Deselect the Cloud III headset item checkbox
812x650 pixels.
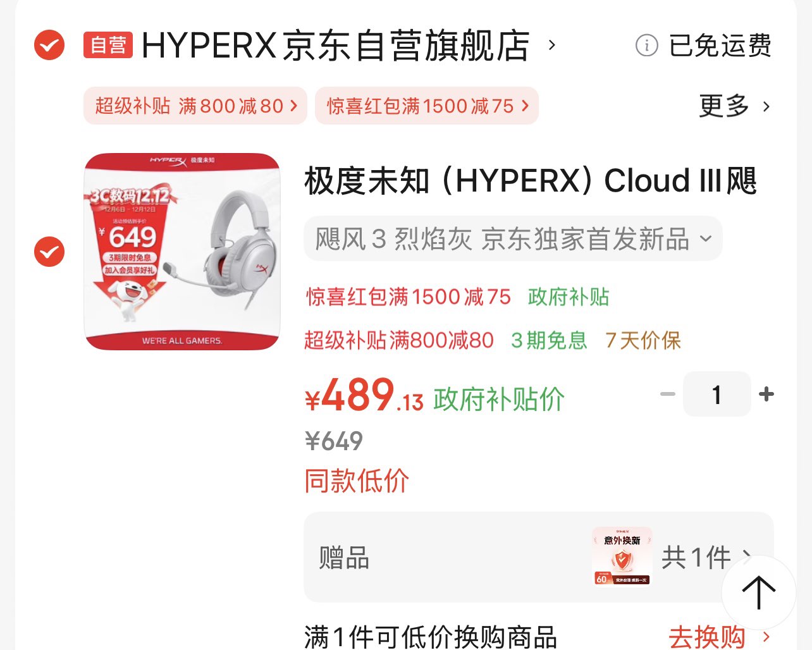[x=49, y=252]
